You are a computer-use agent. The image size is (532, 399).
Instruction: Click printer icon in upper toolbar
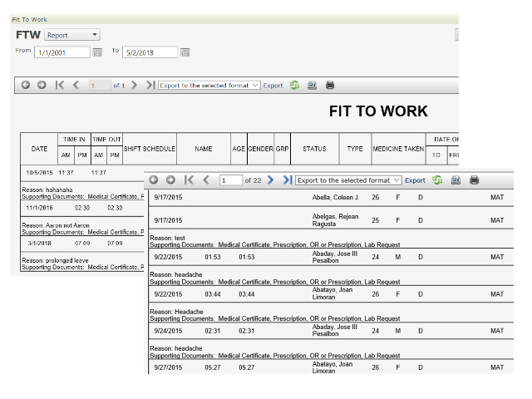point(330,85)
